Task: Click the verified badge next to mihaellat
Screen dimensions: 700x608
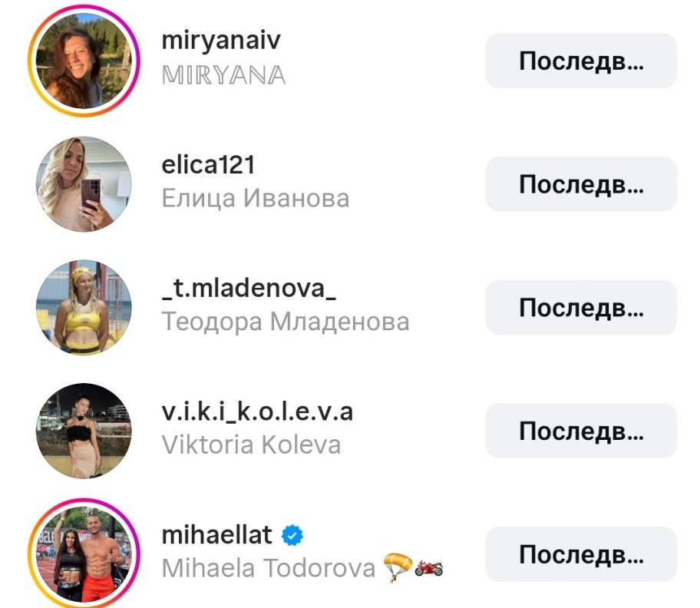Action: pos(292,535)
